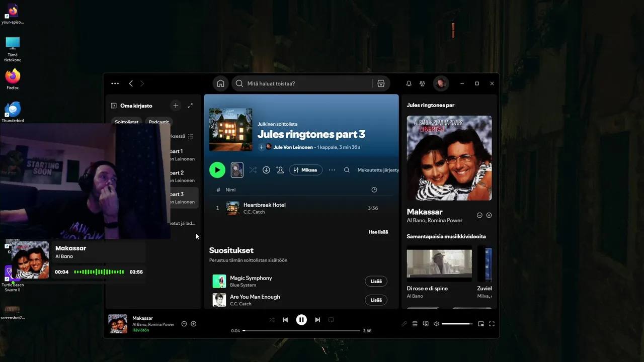Skip to the previous track
644x362 pixels.
tap(285, 320)
